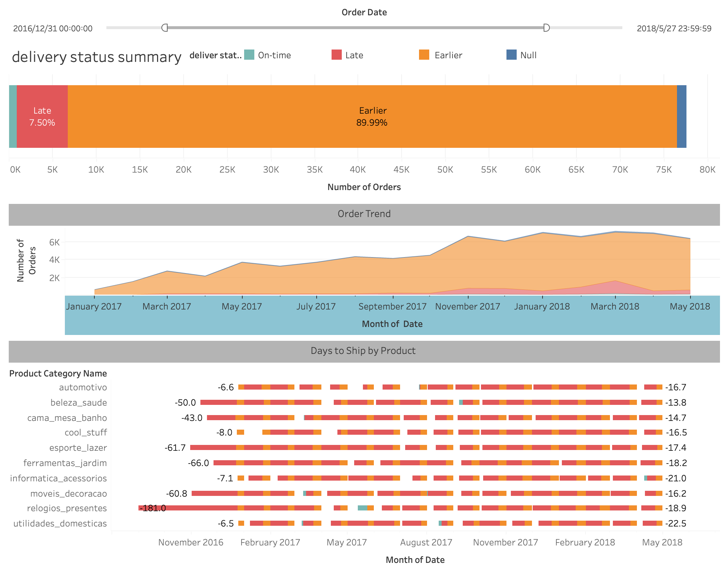Click the left Order Date slider handle
Viewport: 728px width, 576px height.
click(x=165, y=28)
